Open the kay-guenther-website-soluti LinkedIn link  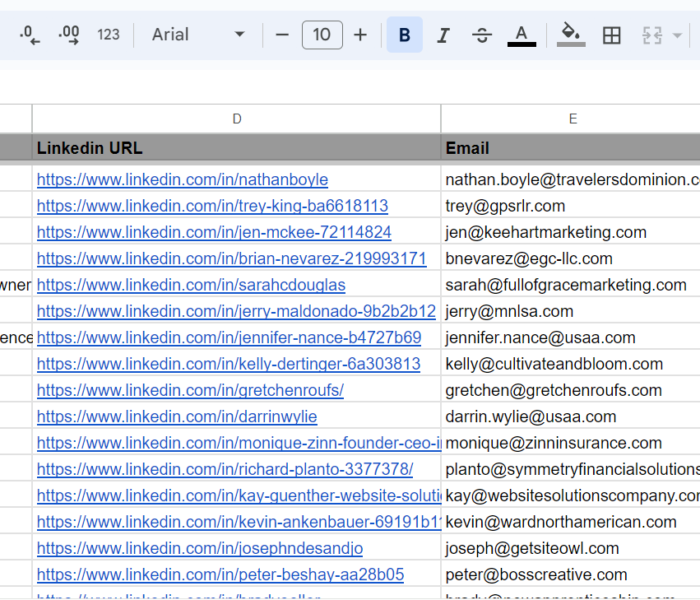(239, 496)
